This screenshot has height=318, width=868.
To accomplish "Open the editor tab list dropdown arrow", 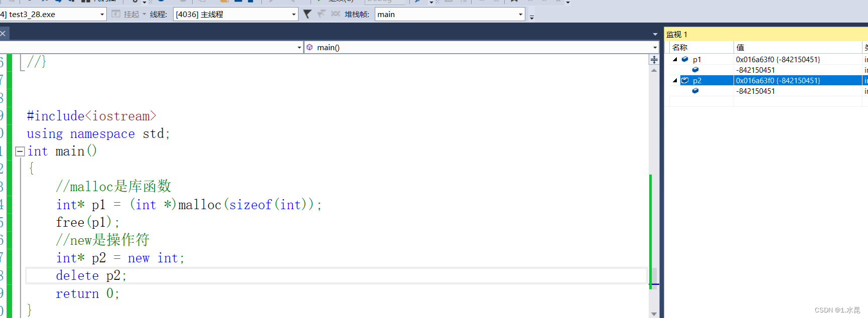I will [655, 34].
